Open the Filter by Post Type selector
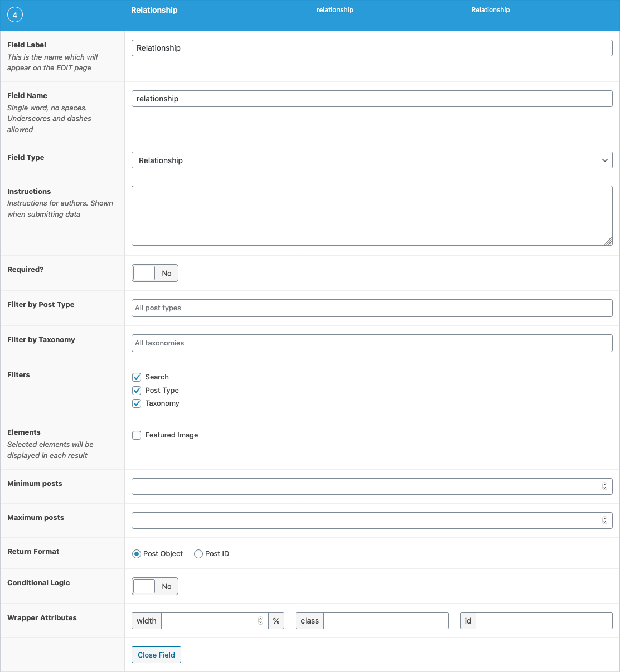 point(372,308)
